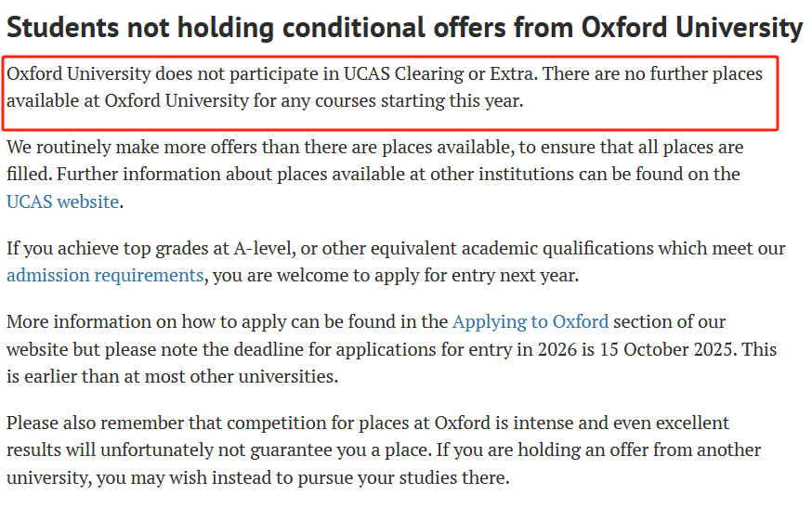Image resolution: width=812 pixels, height=521 pixels.
Task: Open the UCAS website link
Action: (62, 202)
